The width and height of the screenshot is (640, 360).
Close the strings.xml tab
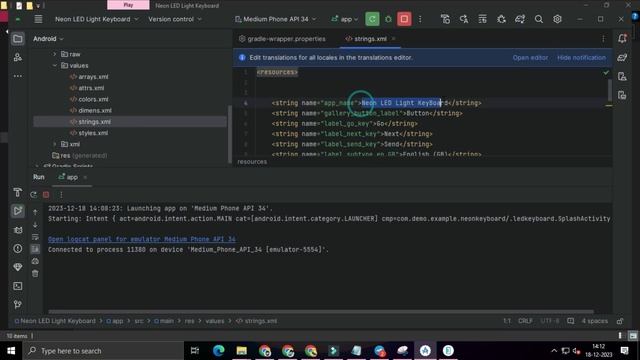pyautogui.click(x=393, y=39)
